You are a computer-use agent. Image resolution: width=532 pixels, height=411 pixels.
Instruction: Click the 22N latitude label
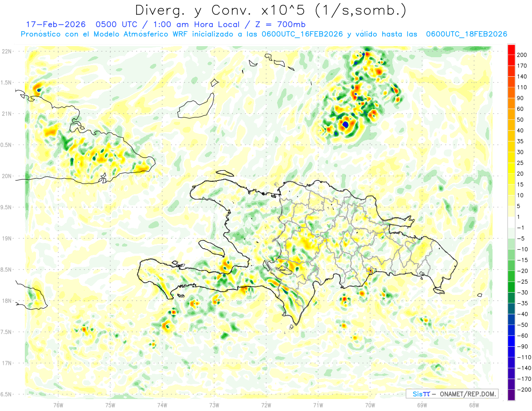[7, 51]
